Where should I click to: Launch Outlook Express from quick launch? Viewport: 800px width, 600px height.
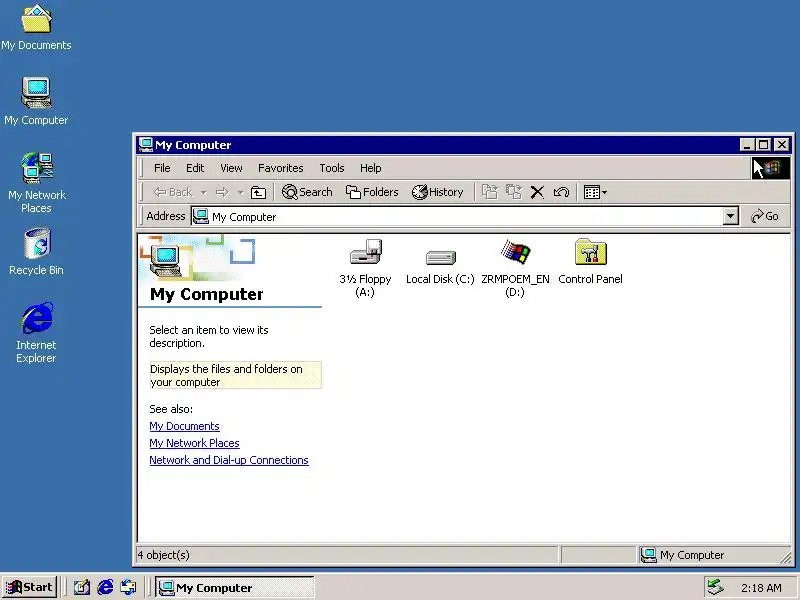pos(128,588)
